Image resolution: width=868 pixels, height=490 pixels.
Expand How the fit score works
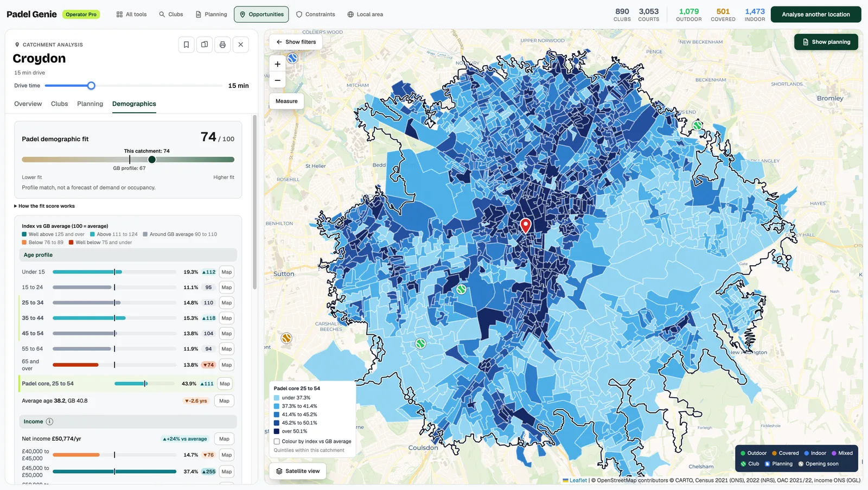[x=44, y=206]
